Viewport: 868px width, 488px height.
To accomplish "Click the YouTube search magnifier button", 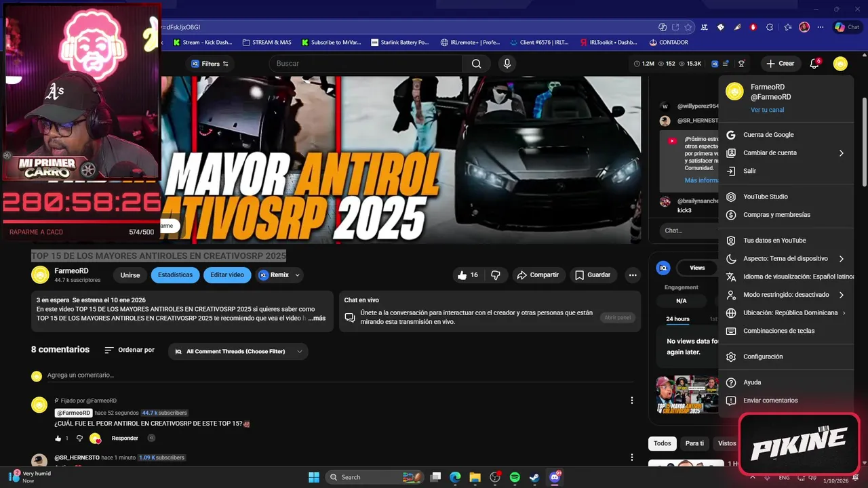I will 476,64.
